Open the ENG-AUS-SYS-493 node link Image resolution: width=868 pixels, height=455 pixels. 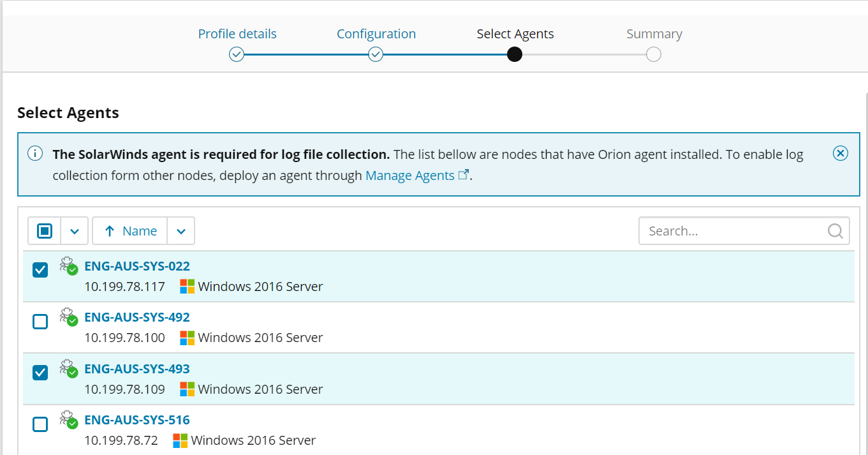click(137, 369)
